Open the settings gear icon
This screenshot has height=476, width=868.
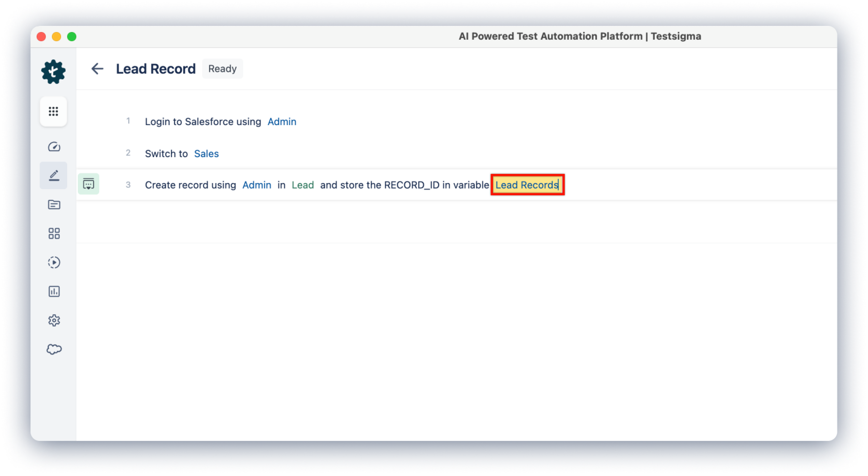tap(54, 320)
